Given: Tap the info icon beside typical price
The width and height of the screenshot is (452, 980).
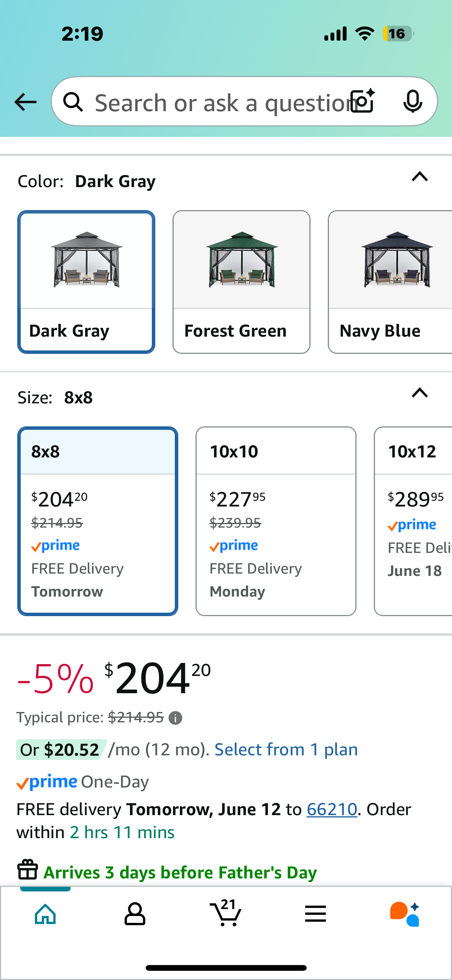Looking at the screenshot, I should pos(176,718).
